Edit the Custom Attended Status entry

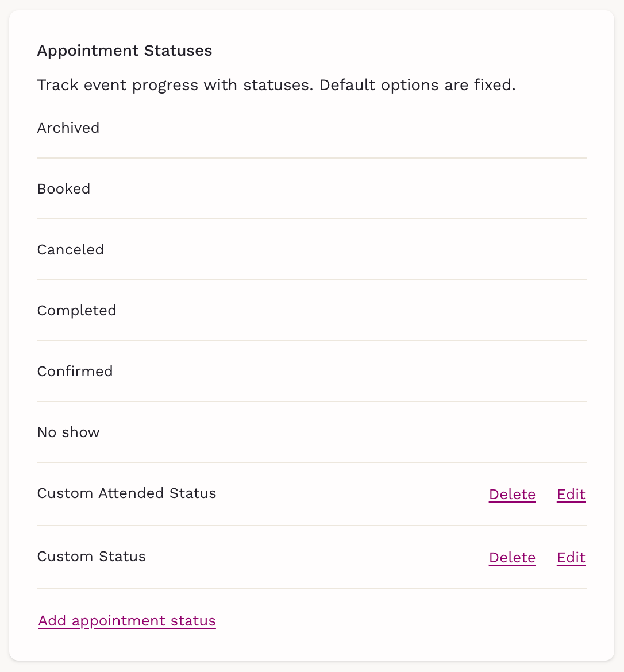pos(571,495)
